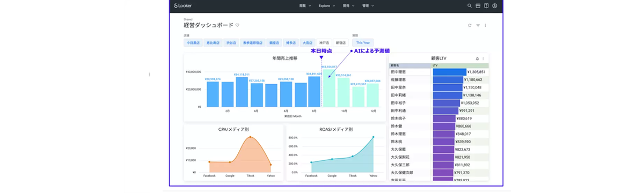Open the help icon in the header

[x=486, y=6]
